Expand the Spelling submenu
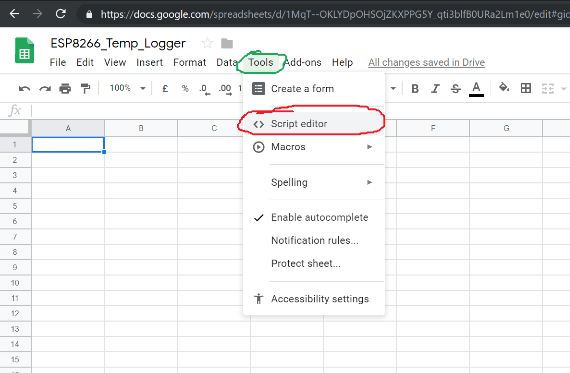Viewport: 570px width, 373px height. pos(314,182)
